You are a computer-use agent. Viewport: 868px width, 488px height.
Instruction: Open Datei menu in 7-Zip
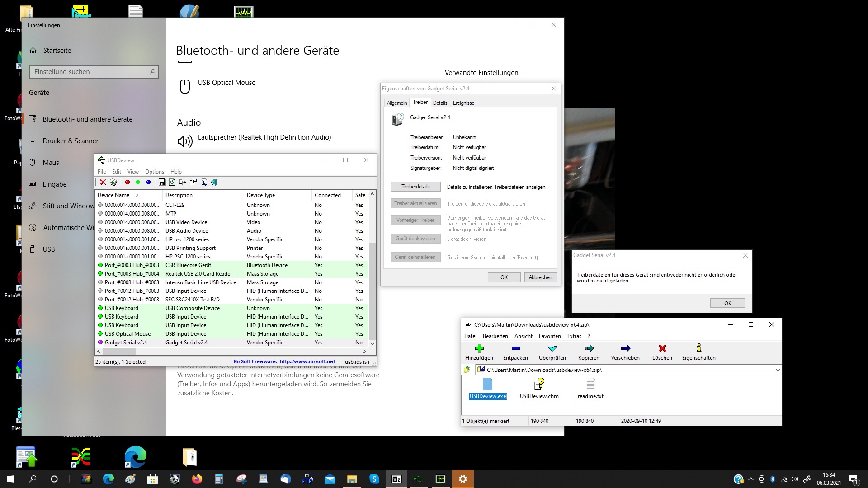point(470,336)
